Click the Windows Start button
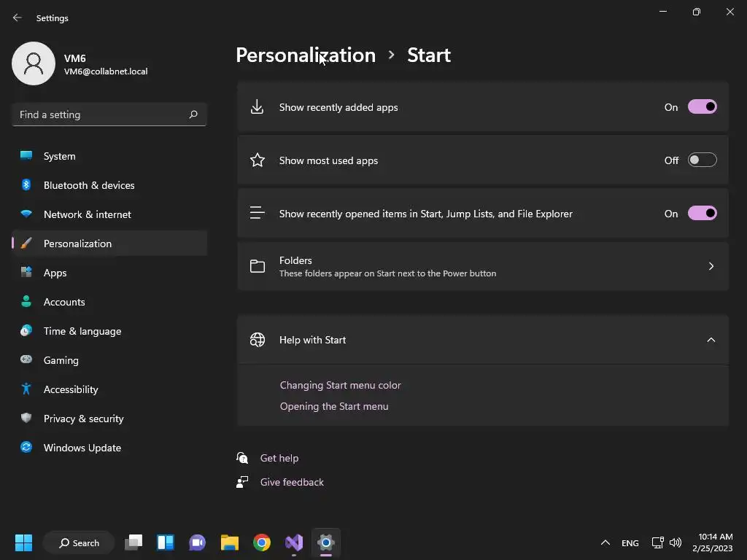 pyautogui.click(x=24, y=542)
